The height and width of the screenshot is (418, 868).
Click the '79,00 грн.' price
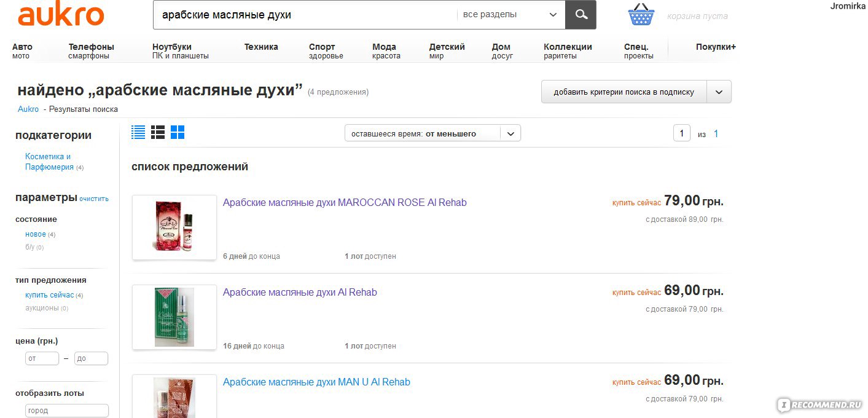(694, 201)
